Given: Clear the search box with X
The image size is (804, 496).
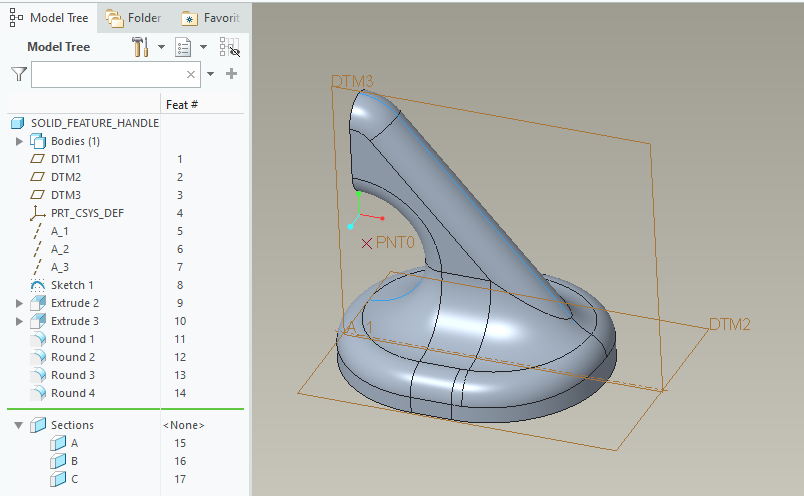Looking at the screenshot, I should point(191,74).
